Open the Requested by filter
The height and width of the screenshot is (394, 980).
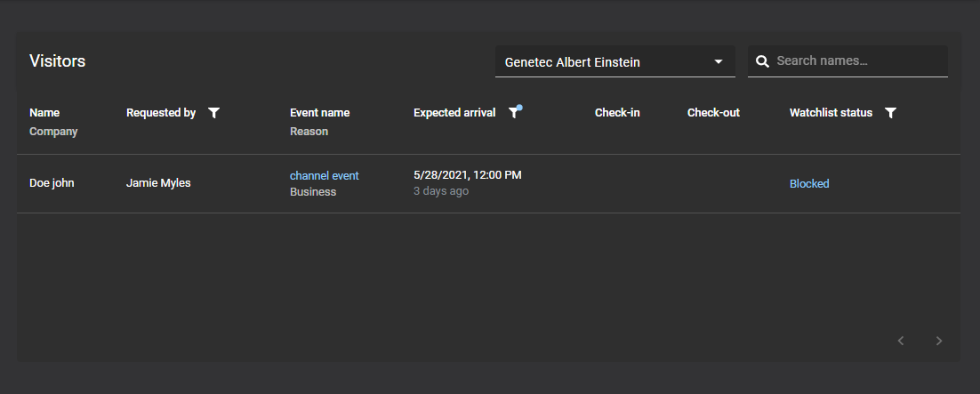[x=213, y=113]
